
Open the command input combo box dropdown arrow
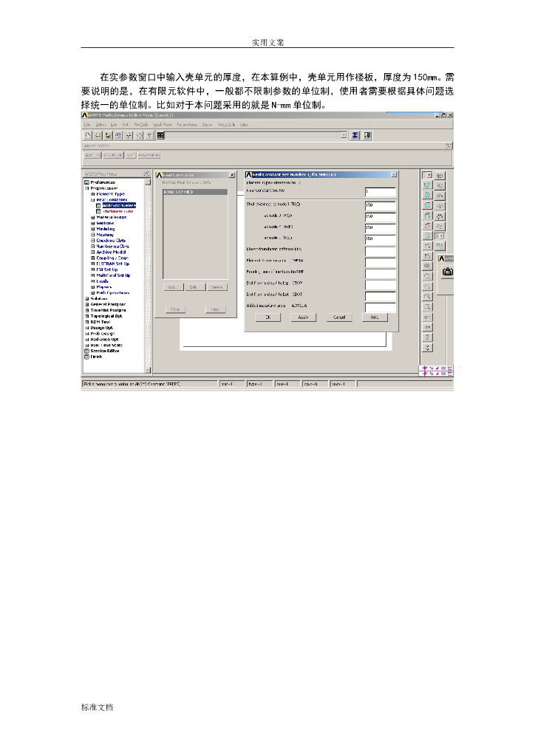[344, 136]
